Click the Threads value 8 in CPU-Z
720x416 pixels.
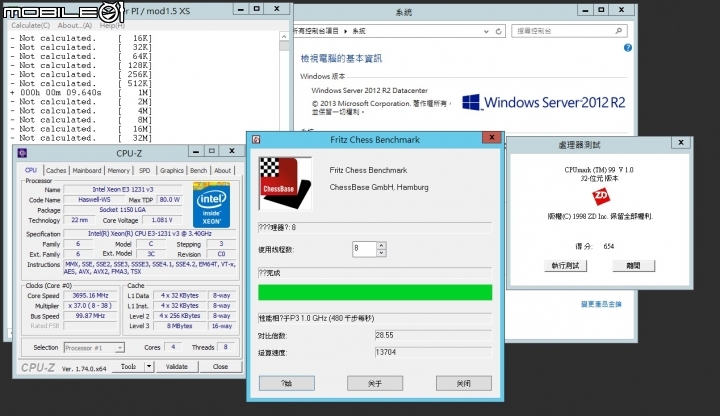tap(225, 347)
